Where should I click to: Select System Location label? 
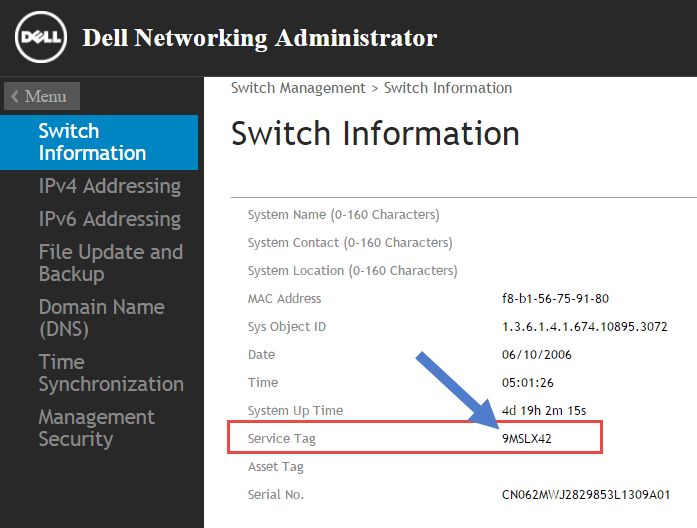point(353,271)
